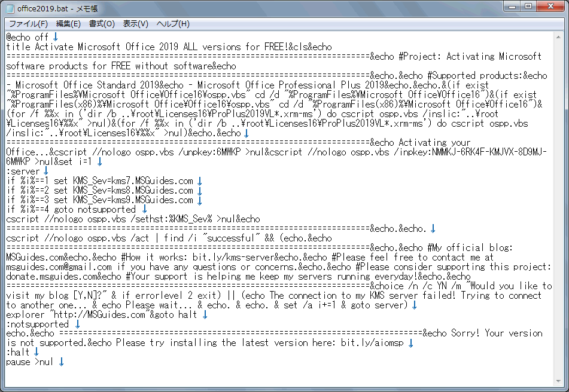Click the text '/unpkey:6MWKP'
This screenshot has width=569, height=392.
(209, 152)
